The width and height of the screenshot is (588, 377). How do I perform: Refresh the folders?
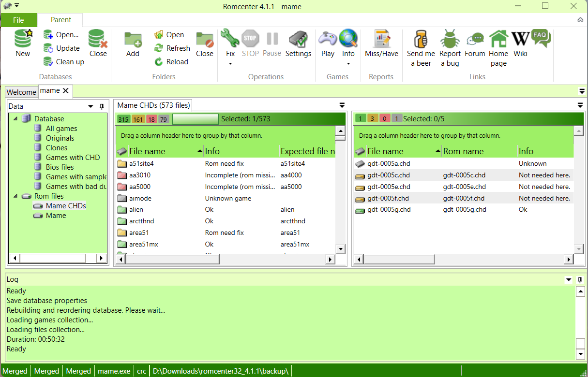(x=172, y=48)
